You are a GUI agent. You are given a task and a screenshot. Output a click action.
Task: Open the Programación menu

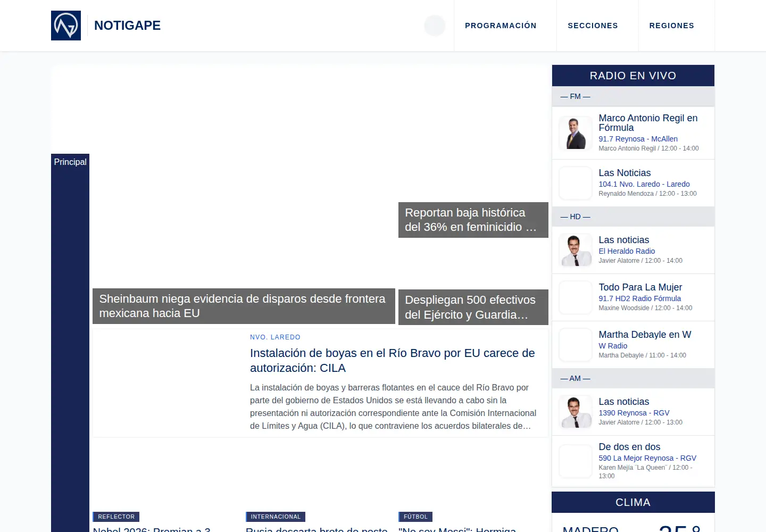click(501, 26)
